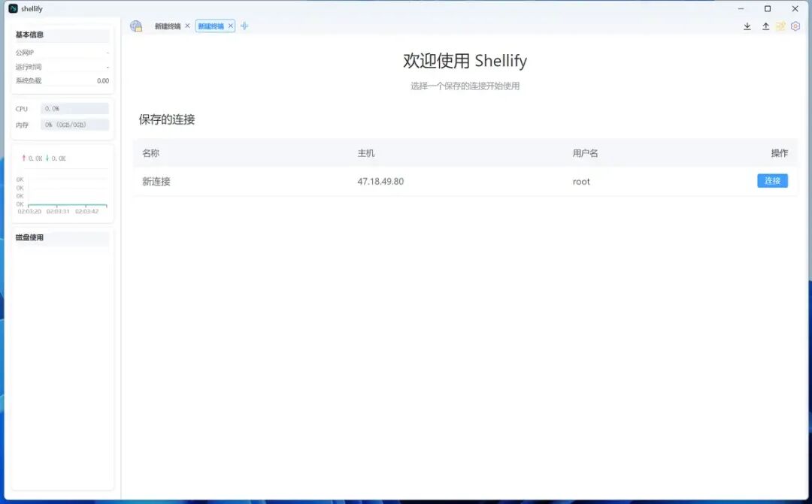Switch to the first 新建终端 tab
This screenshot has width=812, height=504.
point(168,25)
